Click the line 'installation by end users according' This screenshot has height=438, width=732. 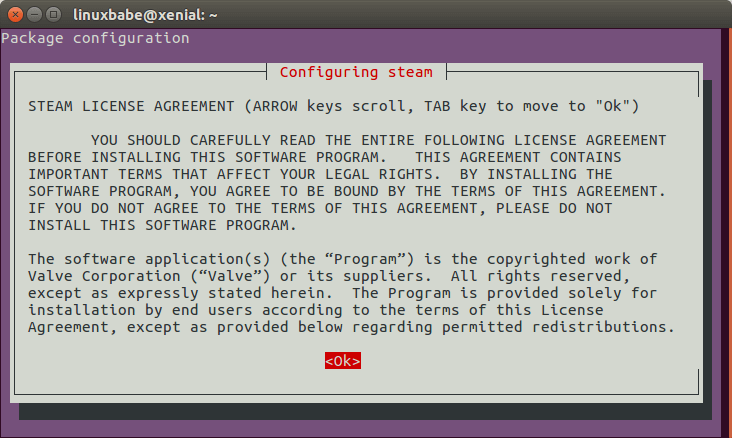316,310
